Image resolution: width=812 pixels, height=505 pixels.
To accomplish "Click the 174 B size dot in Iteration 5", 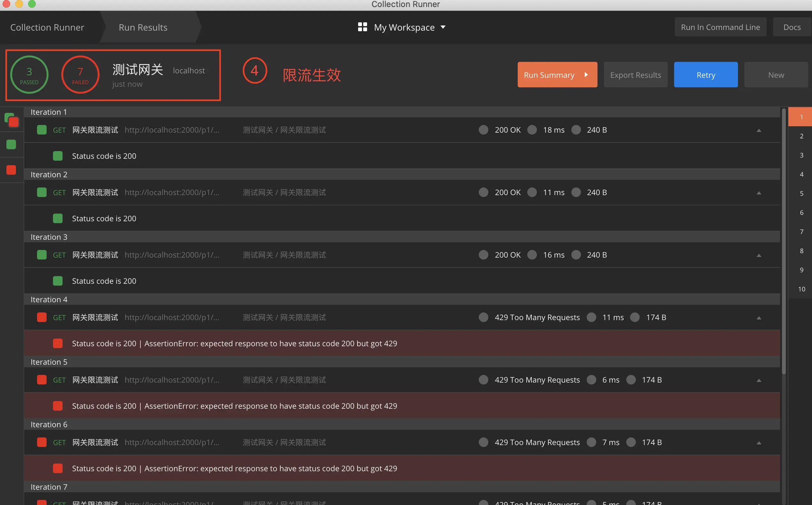I will point(631,380).
